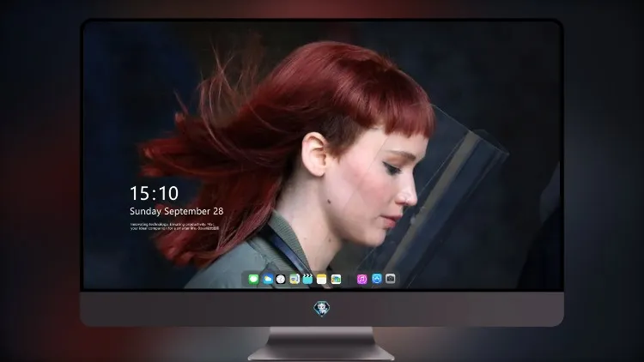Open the Clock app in the dock
The height and width of the screenshot is (362, 644).
[281, 280]
